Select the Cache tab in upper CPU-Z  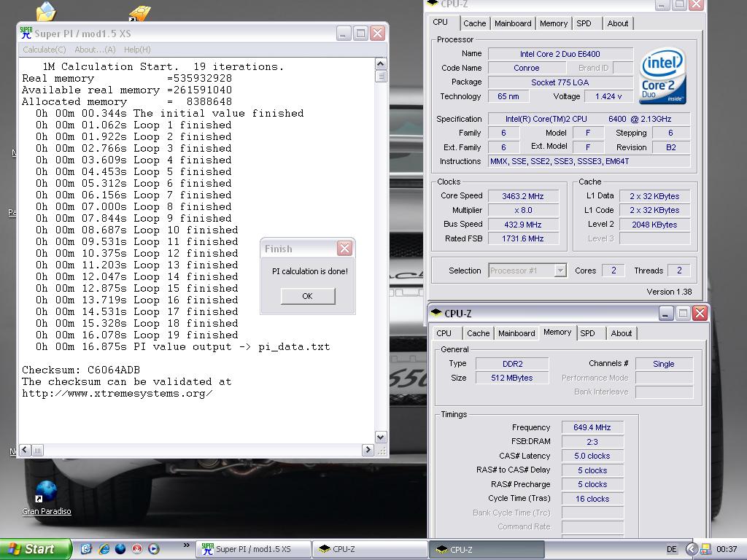tap(474, 23)
